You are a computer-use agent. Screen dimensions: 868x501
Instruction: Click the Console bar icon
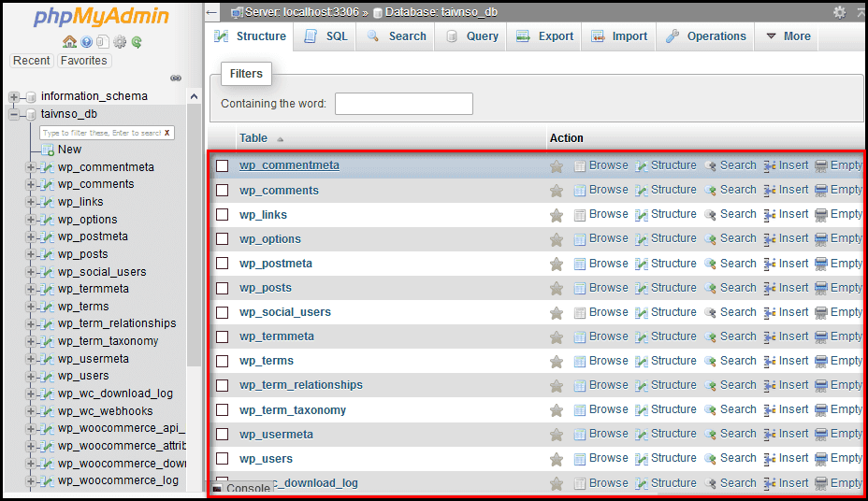click(218, 488)
